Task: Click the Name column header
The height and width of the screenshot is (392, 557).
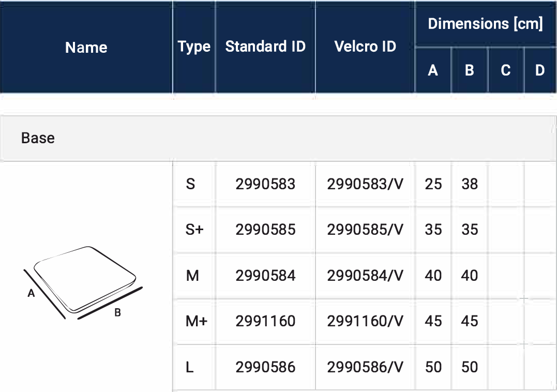Action: (86, 48)
